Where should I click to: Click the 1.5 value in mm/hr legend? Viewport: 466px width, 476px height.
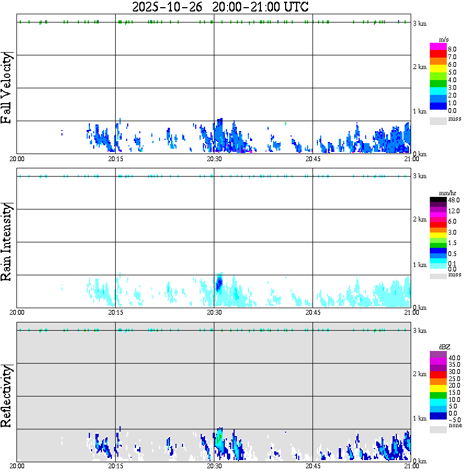point(452,243)
